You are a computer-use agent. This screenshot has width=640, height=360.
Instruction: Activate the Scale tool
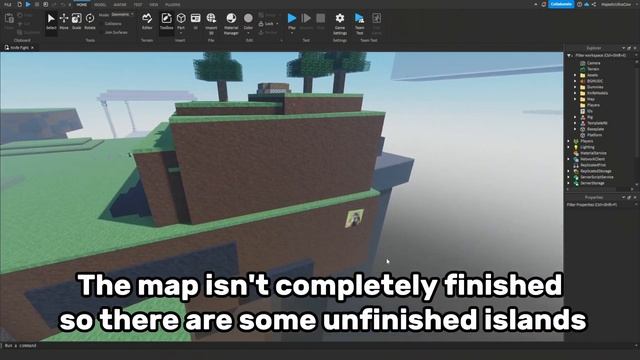(76, 21)
